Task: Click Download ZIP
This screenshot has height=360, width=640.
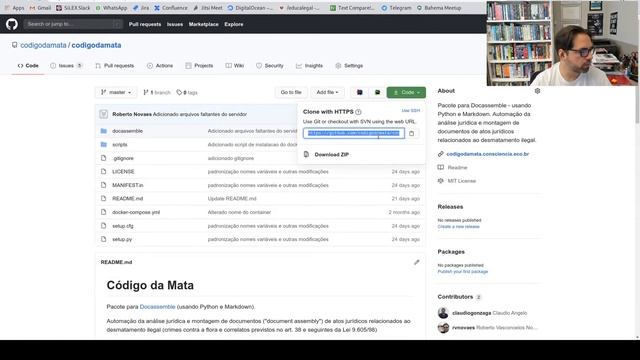Action: tap(331, 155)
